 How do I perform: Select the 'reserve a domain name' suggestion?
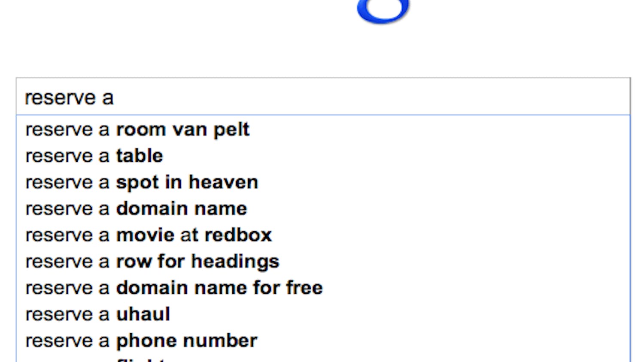(136, 209)
